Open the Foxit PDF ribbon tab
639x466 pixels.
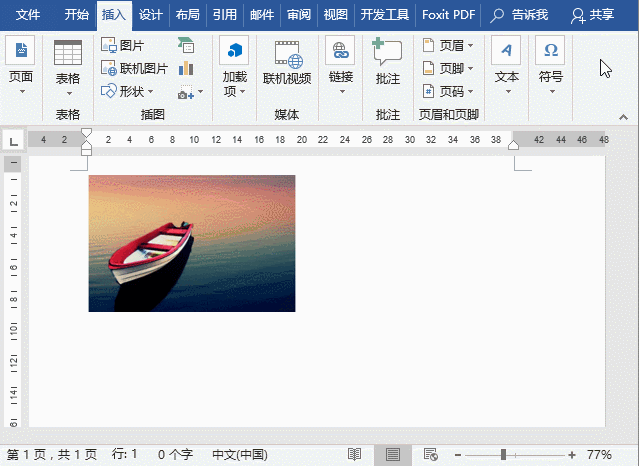tap(448, 15)
